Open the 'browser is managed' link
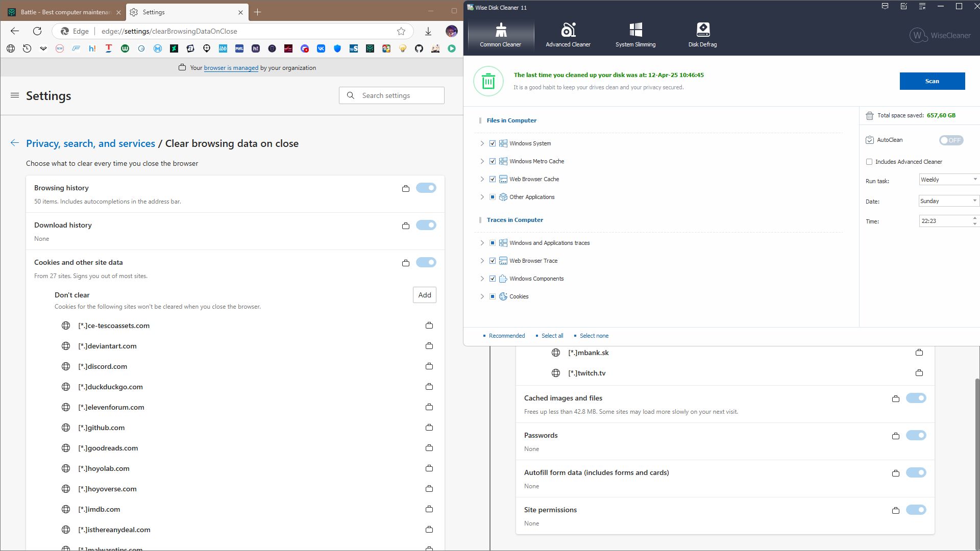This screenshot has width=980, height=551. pyautogui.click(x=231, y=68)
